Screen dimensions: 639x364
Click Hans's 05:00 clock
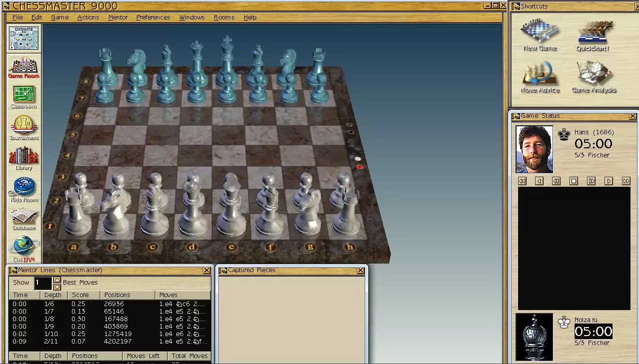pyautogui.click(x=593, y=143)
